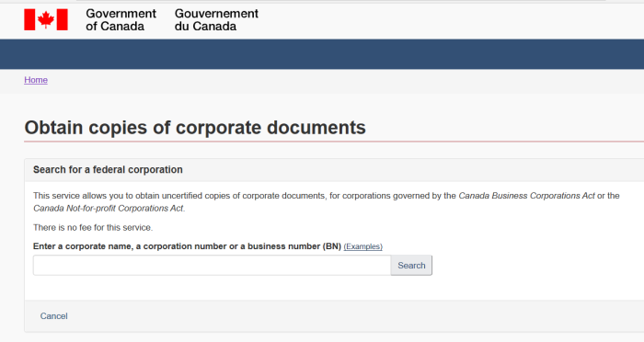Open the Examples link
Viewport: 644px width, 342px height.
click(363, 246)
